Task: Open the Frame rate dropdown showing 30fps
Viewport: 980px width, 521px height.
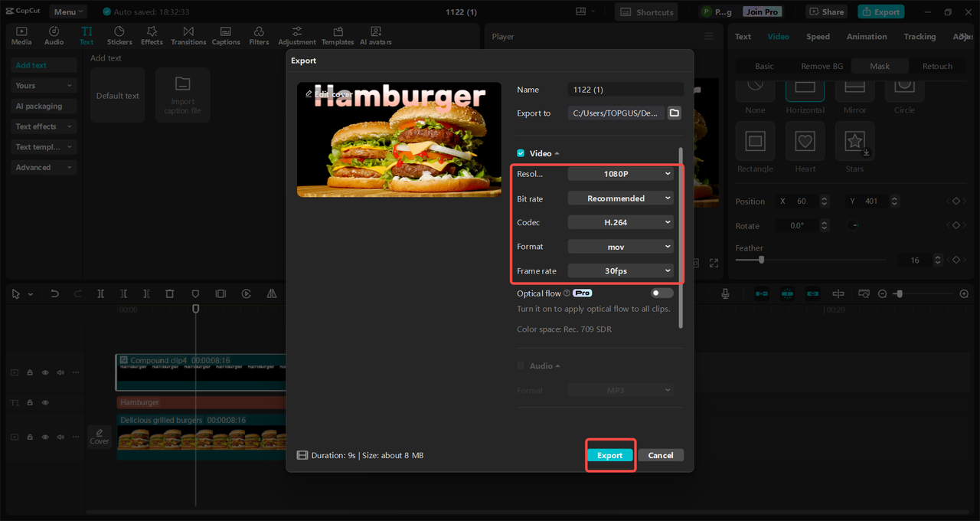Action: [621, 270]
